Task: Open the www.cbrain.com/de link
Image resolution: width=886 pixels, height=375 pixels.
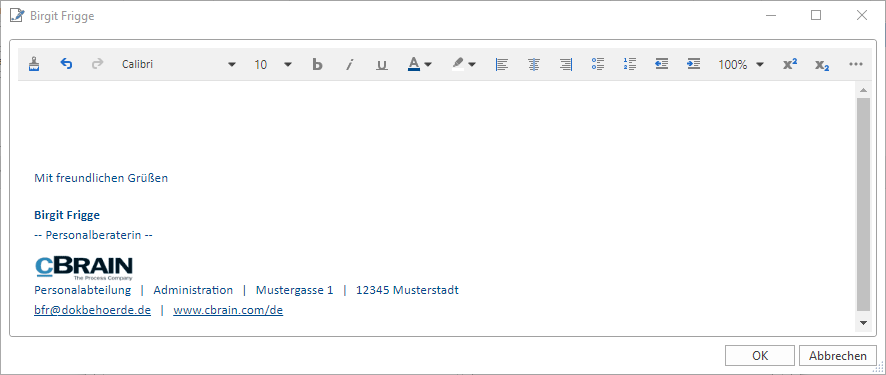Action: pos(228,310)
